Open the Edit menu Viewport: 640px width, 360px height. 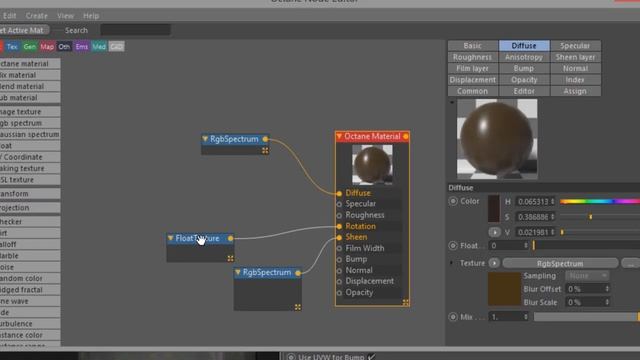point(9,16)
